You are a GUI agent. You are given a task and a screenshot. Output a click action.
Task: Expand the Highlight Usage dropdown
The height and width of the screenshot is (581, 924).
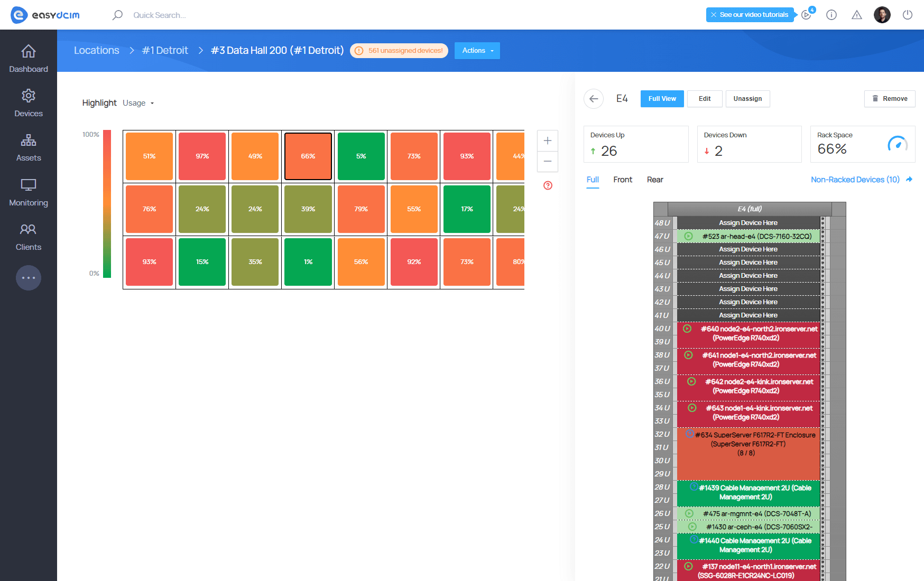(x=138, y=103)
